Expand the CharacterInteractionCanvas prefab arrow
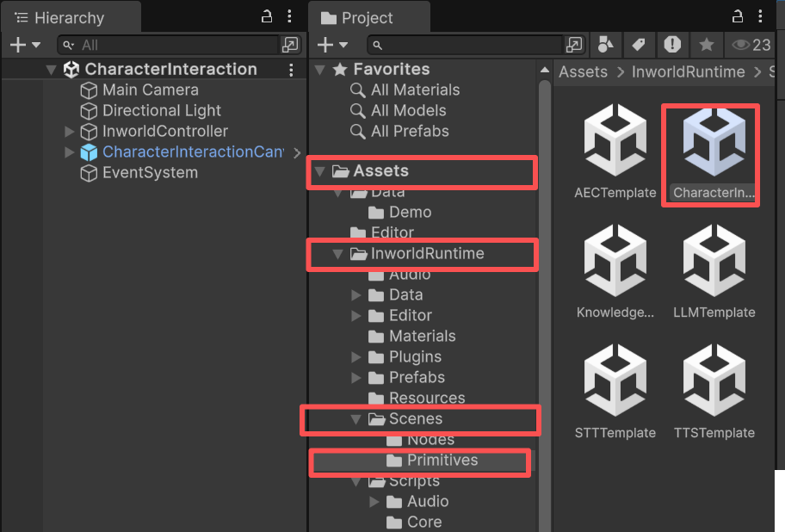Viewport: 785px width, 532px height. click(70, 152)
